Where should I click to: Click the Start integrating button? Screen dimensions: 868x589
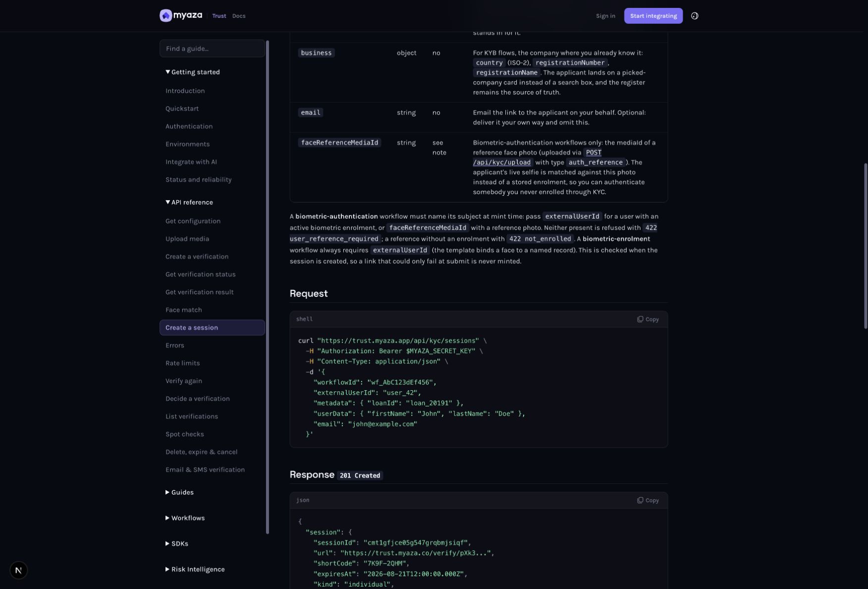pos(653,16)
